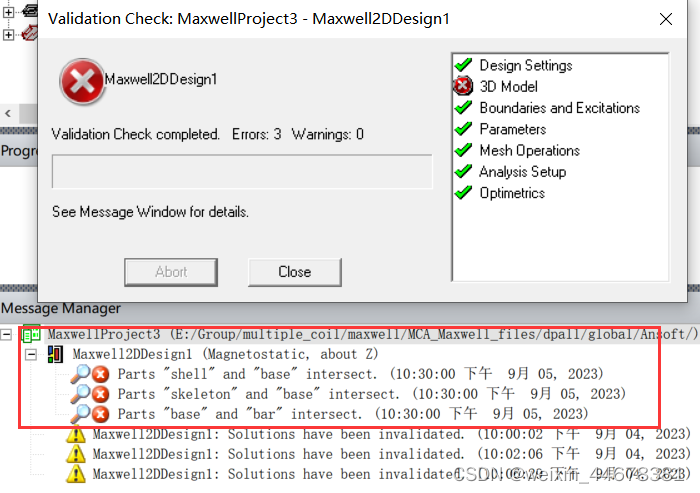Select message Parts "base" and "bar" intersect
Viewport: 700px width, 493px height.
353,414
